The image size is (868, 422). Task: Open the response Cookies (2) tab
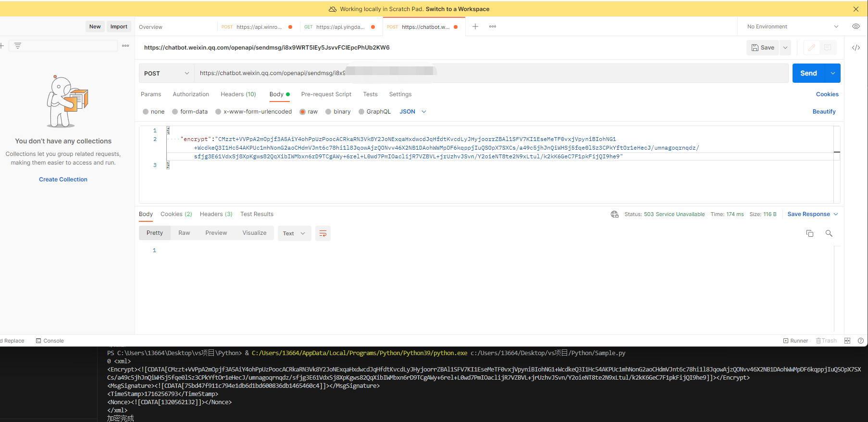(176, 214)
